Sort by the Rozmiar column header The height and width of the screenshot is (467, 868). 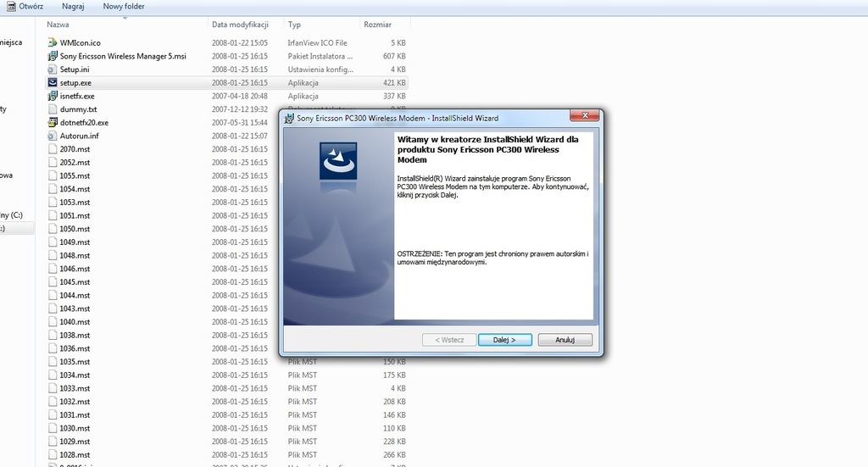(x=377, y=25)
